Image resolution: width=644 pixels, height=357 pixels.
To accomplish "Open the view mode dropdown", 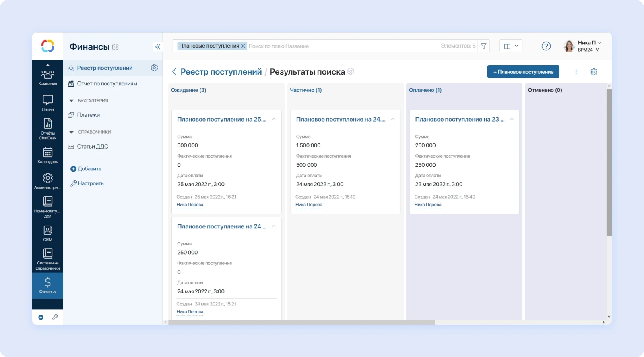I will click(x=511, y=46).
